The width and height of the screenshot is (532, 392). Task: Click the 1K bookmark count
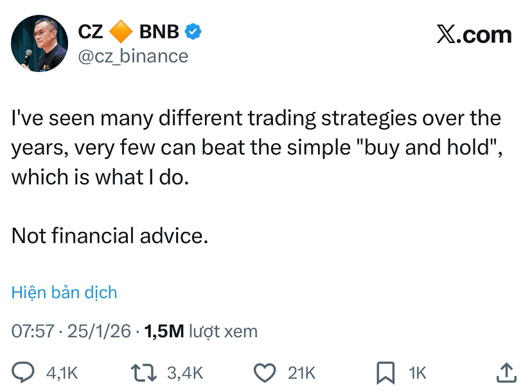click(x=418, y=373)
